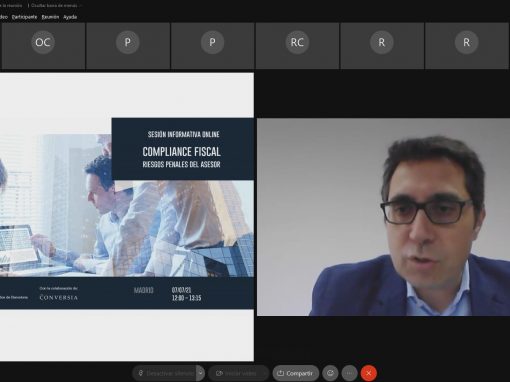Select participant OC thumbnail
Screen dimensions: 510x382
pyautogui.click(x=43, y=46)
